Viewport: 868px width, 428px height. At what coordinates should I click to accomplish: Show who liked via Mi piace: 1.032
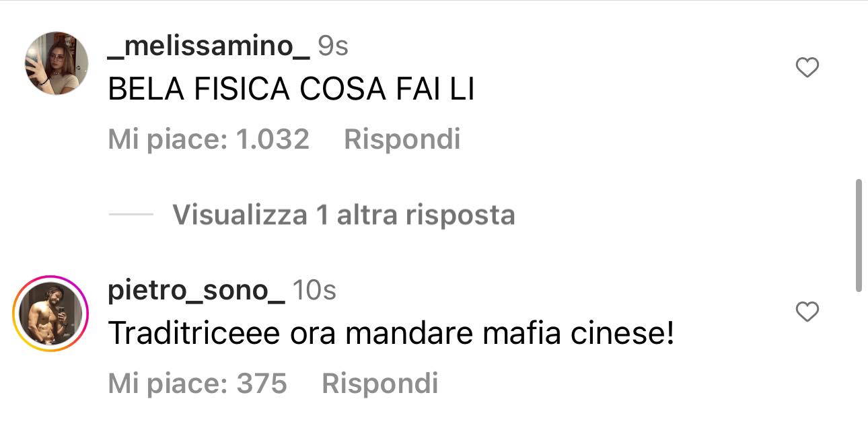[209, 139]
